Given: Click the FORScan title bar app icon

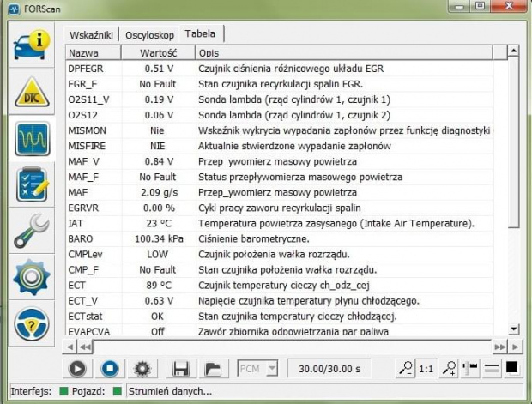Looking at the screenshot, I should 14,9.
